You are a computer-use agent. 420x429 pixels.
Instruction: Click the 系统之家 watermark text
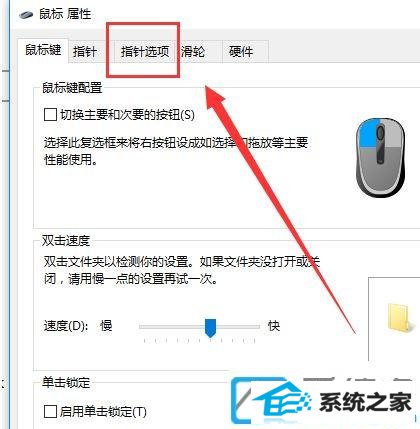tap(365, 402)
